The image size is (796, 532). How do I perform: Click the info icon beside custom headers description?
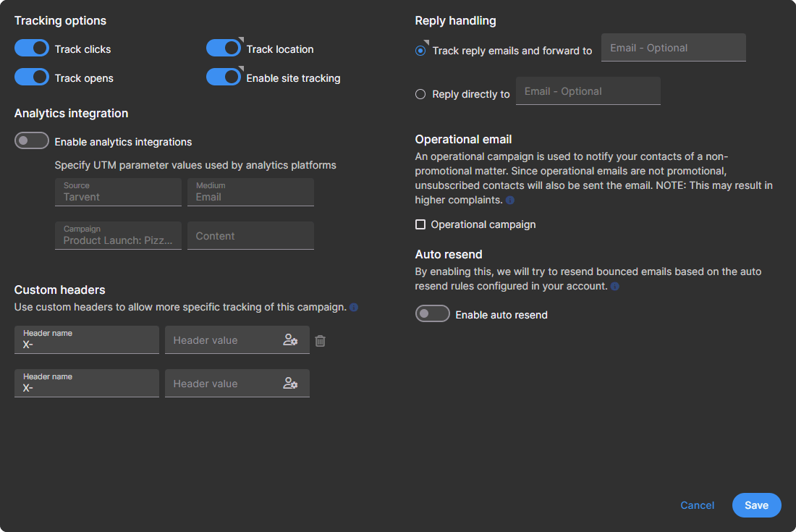(353, 307)
